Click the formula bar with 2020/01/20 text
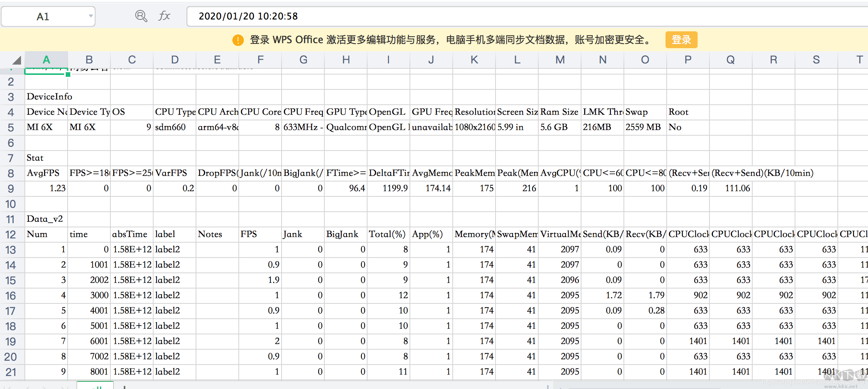The height and width of the screenshot is (389, 868). coord(497,16)
